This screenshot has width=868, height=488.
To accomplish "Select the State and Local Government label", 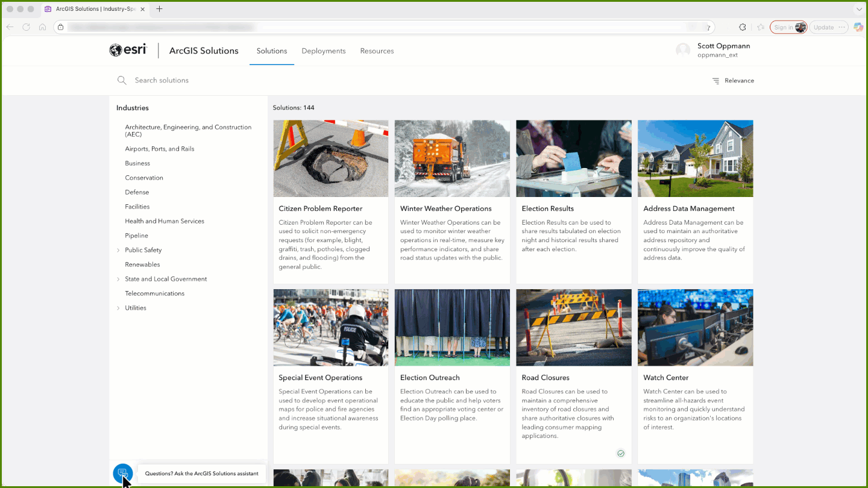I will [x=166, y=279].
